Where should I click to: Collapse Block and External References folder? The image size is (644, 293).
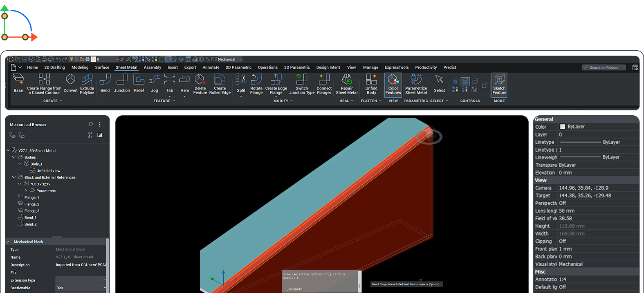14,177
